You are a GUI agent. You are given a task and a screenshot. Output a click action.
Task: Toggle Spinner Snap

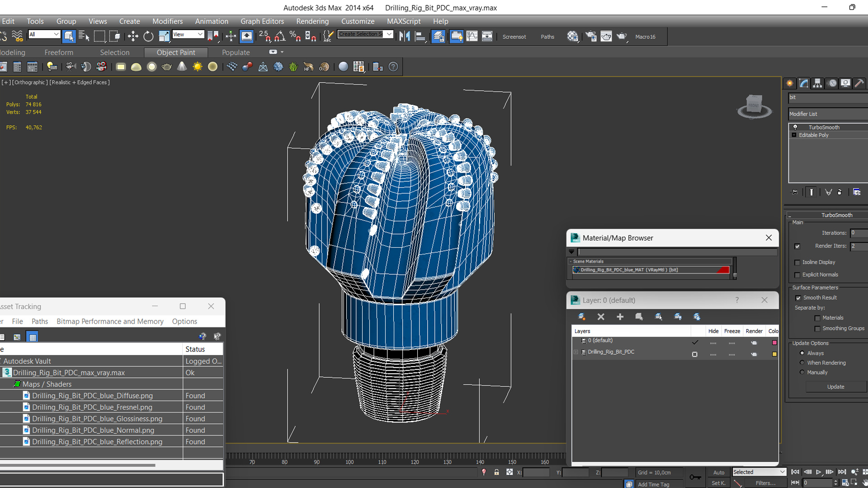pos(311,36)
